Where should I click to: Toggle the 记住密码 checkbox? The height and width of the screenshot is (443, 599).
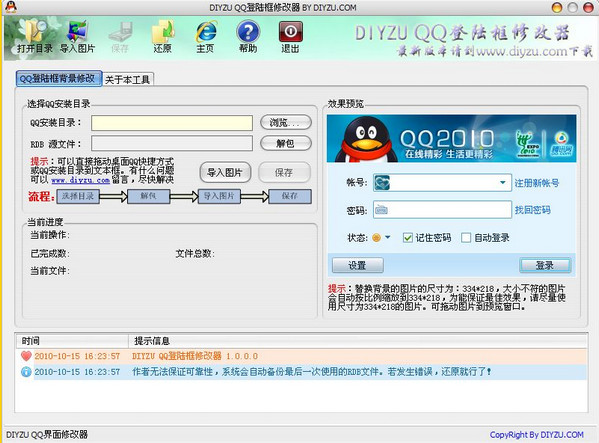[407, 238]
